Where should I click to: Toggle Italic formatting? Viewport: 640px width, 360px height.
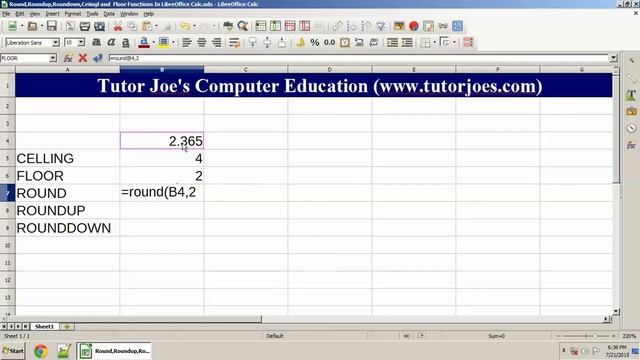(x=111, y=42)
